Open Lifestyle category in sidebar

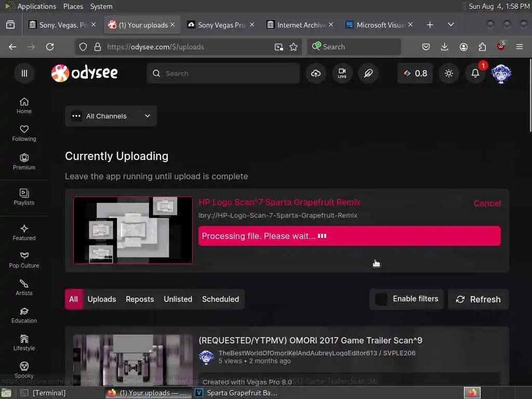tap(24, 343)
